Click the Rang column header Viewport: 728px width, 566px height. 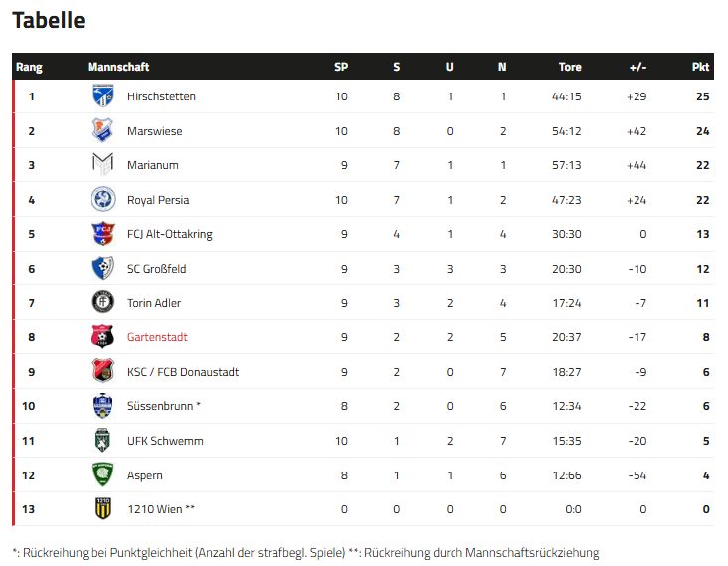tap(29, 67)
